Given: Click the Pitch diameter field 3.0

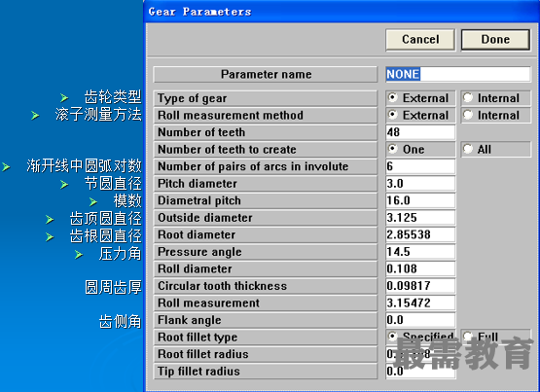Looking at the screenshot, I should (x=420, y=184).
